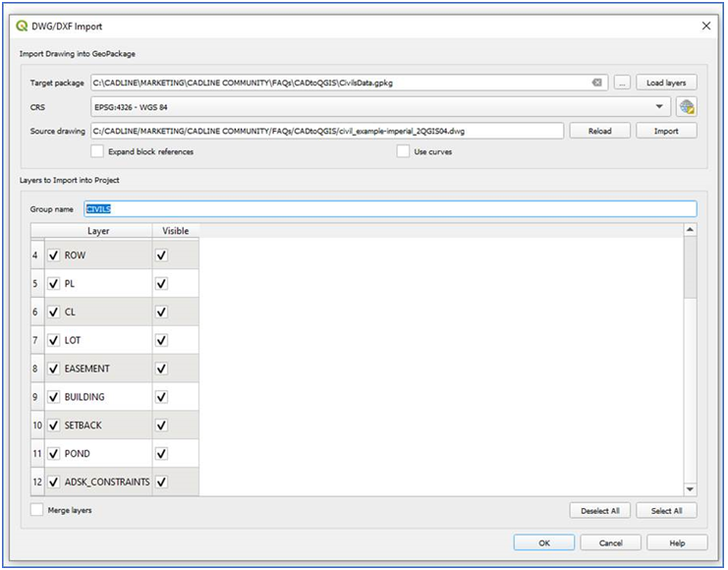Enable the Merge layers checkbox
The height and width of the screenshot is (570, 728).
coord(36,510)
